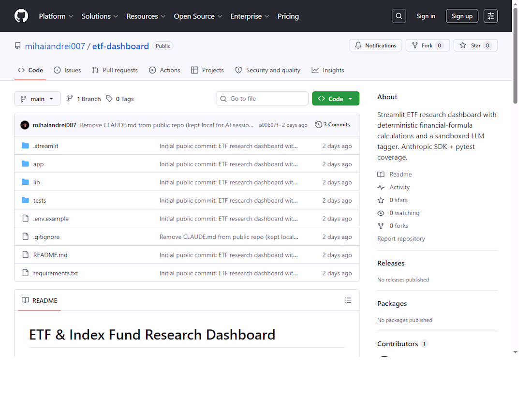Viewport: 532px width, 399px height.
Task: Open the Insights tab
Action: [x=328, y=70]
